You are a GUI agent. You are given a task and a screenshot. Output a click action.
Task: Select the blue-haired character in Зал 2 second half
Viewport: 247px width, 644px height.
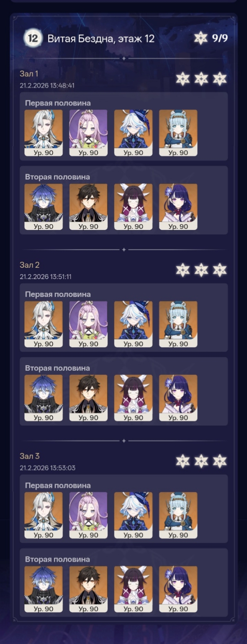click(44, 398)
